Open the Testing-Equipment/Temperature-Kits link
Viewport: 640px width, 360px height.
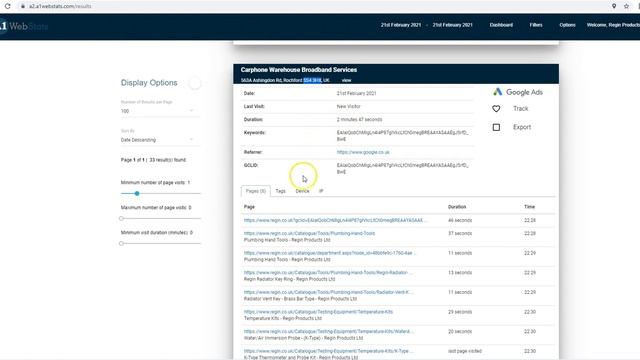pos(318,312)
